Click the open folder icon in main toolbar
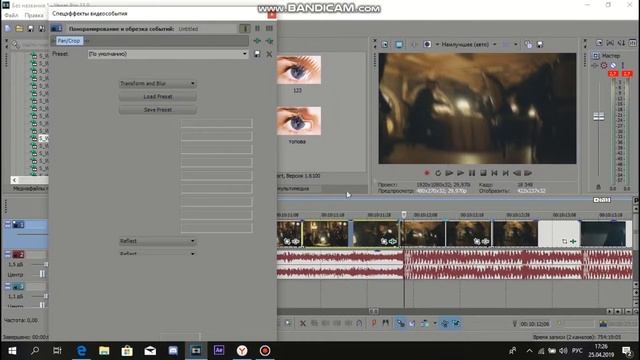The image size is (640, 360). (19, 29)
